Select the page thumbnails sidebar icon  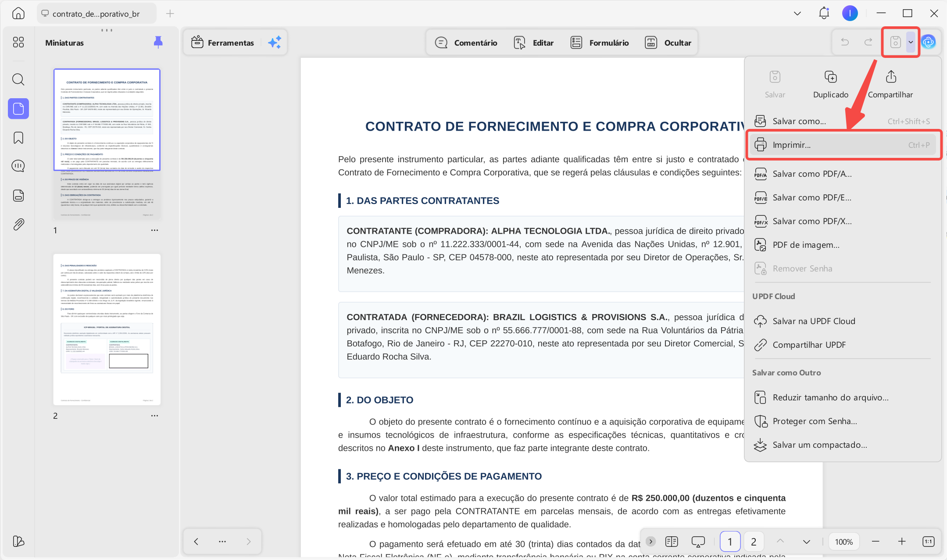point(18,108)
